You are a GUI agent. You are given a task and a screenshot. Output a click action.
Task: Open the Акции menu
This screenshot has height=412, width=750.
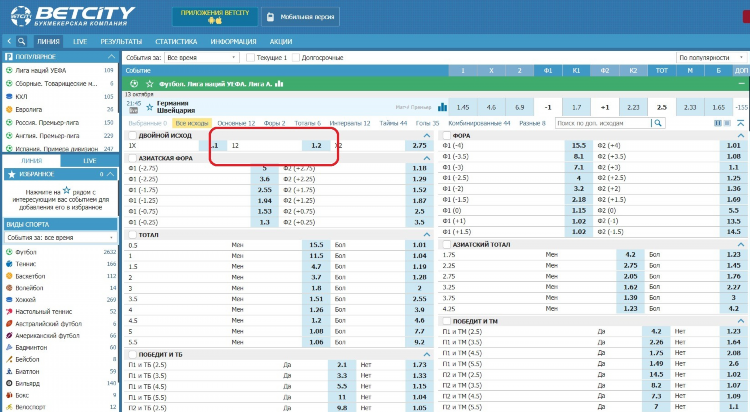(x=281, y=42)
